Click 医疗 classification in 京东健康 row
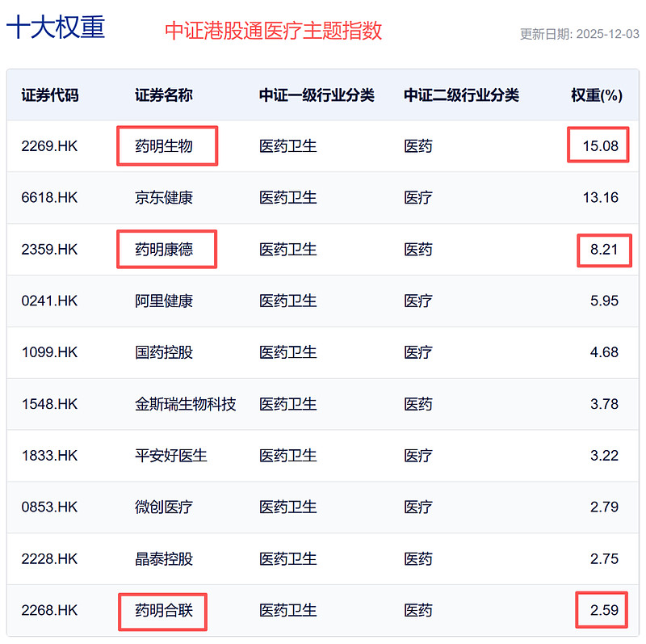This screenshot has width=646, height=644. [417, 197]
